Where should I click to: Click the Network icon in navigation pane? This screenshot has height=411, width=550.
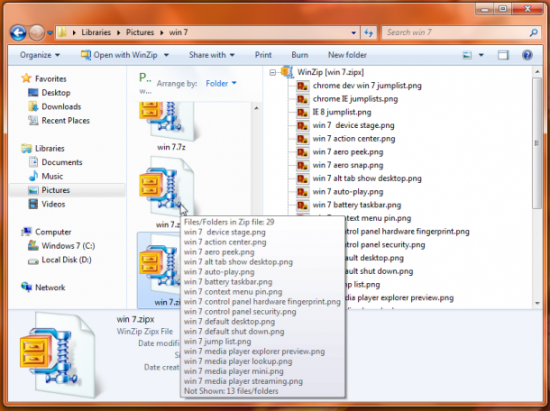point(27,287)
